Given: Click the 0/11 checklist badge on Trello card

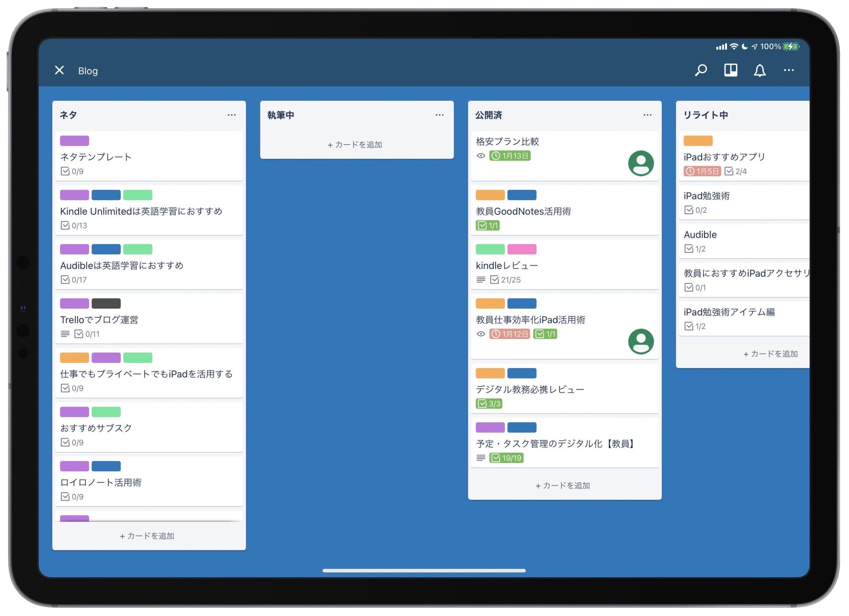Looking at the screenshot, I should (x=87, y=334).
